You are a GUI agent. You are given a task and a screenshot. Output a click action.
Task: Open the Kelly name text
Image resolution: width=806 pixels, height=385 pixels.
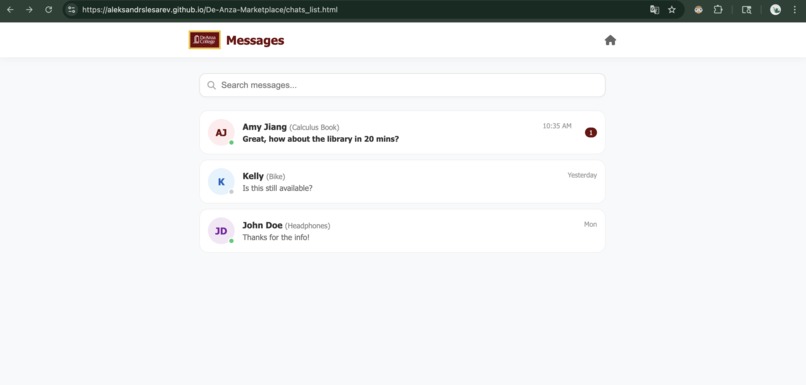[253, 176]
